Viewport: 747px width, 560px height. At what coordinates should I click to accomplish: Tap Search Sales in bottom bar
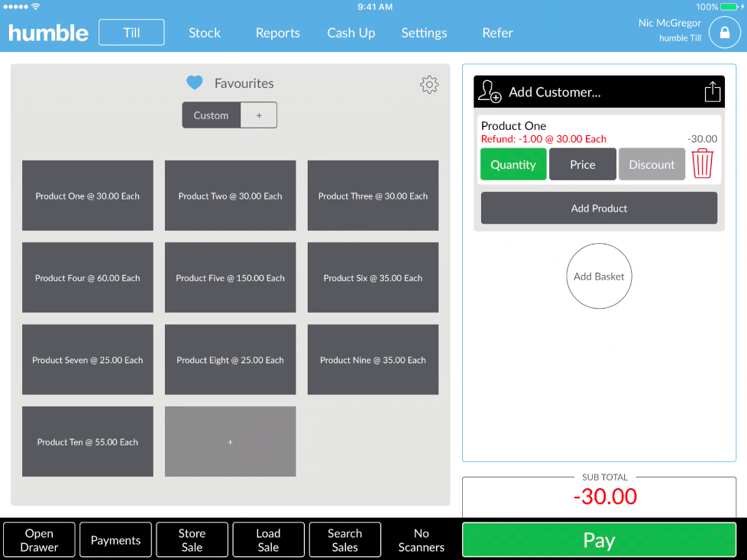[x=345, y=539]
